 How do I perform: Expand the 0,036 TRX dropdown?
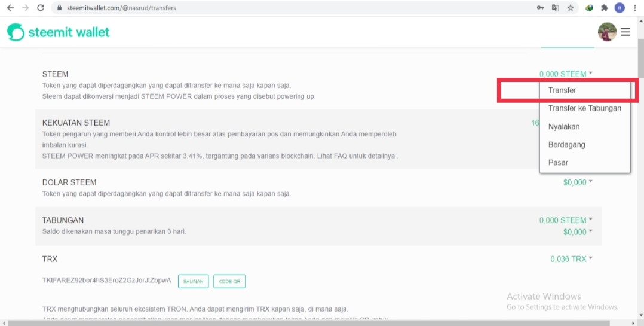click(571, 259)
